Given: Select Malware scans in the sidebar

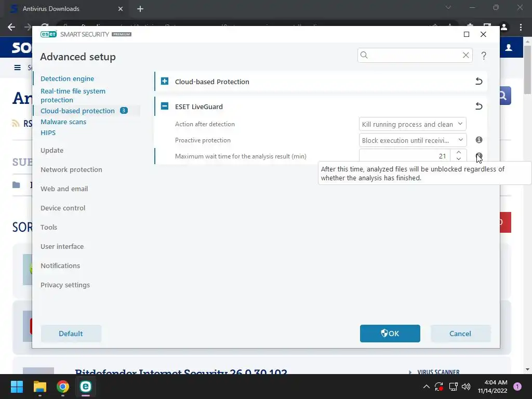Looking at the screenshot, I should (63, 122).
